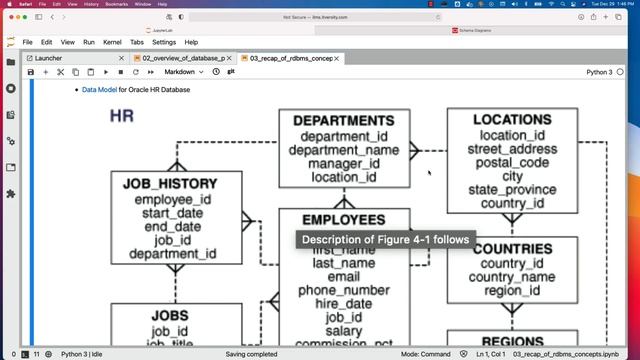The width and height of the screenshot is (640, 360).
Task: Restart the kernel icon
Action: pos(136,72)
